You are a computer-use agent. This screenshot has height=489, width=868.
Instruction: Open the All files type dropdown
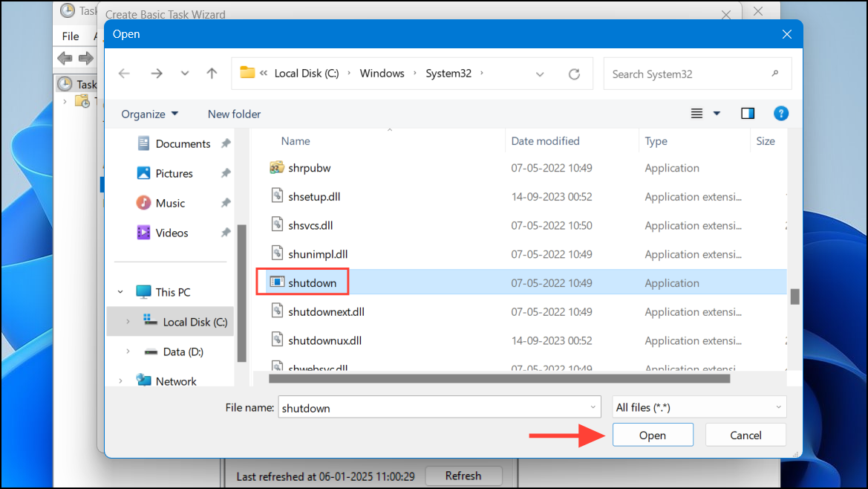(699, 407)
